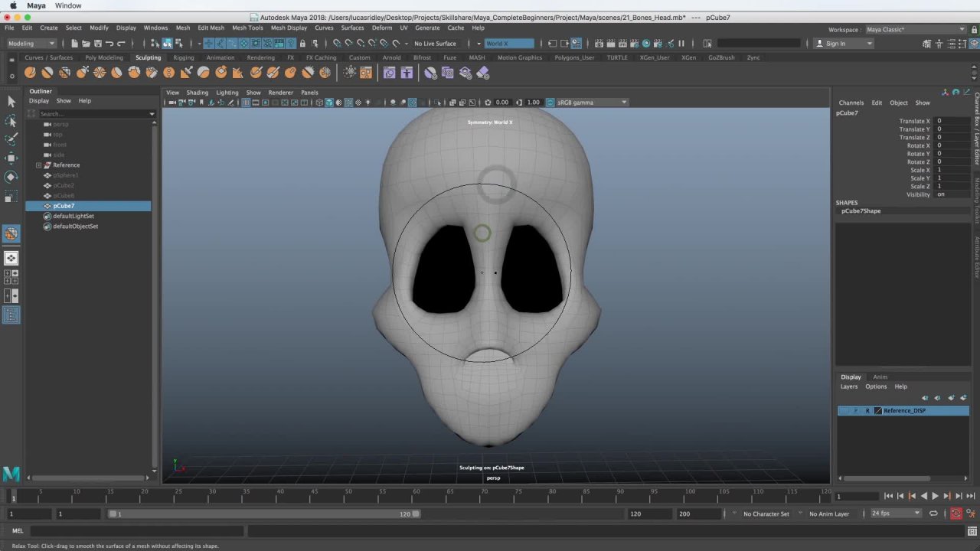
Task: Select the Sculpt tool from the Sculpting shelf
Action: [30, 72]
